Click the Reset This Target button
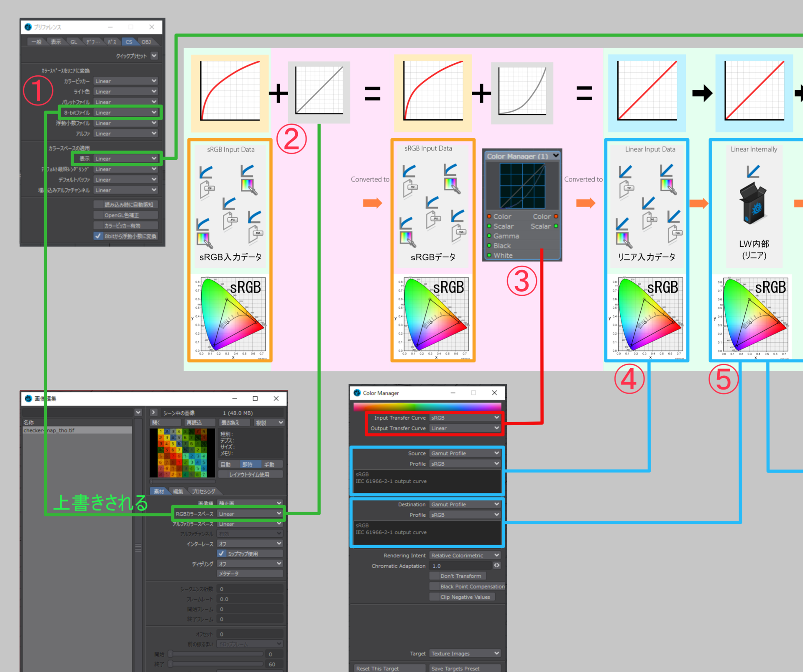The width and height of the screenshot is (803, 672). coord(389,668)
